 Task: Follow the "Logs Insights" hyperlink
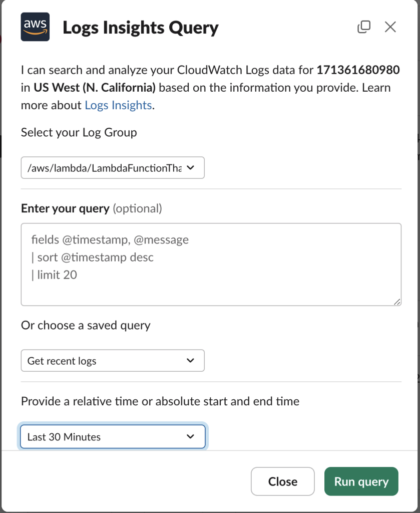[118, 105]
